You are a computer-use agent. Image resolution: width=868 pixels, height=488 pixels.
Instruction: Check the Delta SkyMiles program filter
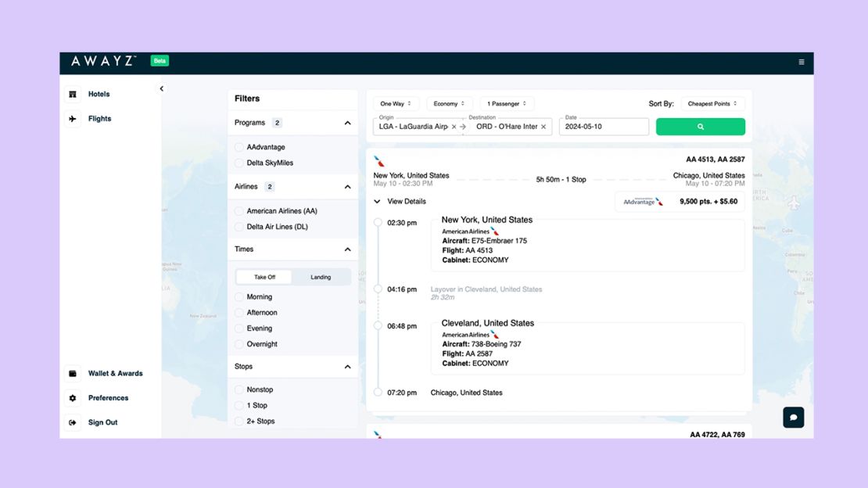239,163
